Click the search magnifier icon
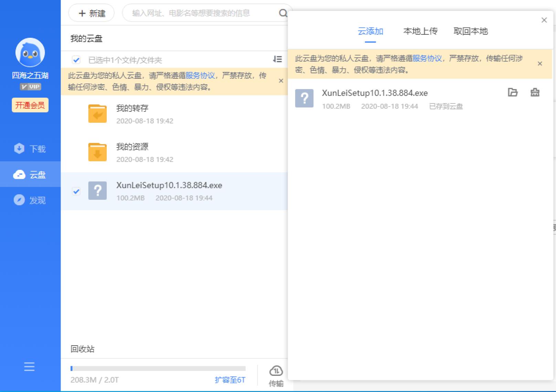This screenshot has height=392, width=556. point(283,13)
